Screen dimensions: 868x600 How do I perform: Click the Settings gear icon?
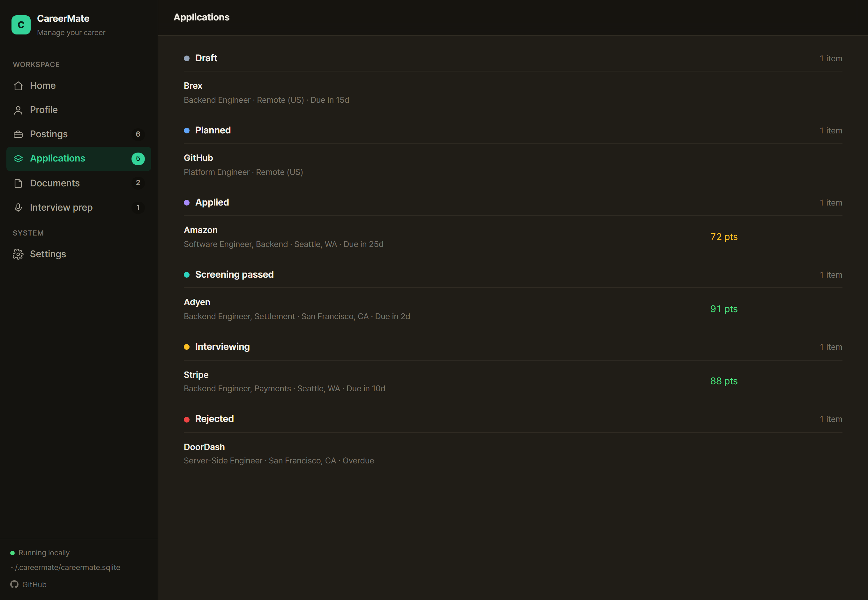pos(18,254)
